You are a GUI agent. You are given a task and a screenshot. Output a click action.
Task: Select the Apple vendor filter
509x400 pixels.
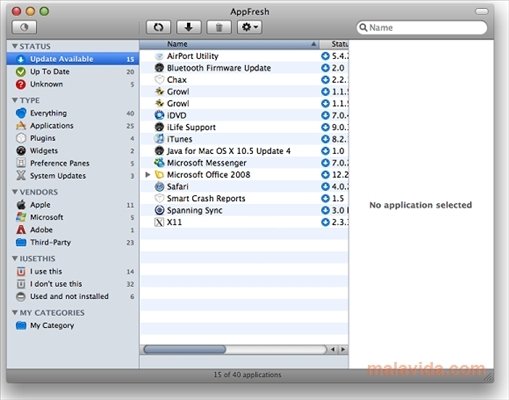coord(73,205)
